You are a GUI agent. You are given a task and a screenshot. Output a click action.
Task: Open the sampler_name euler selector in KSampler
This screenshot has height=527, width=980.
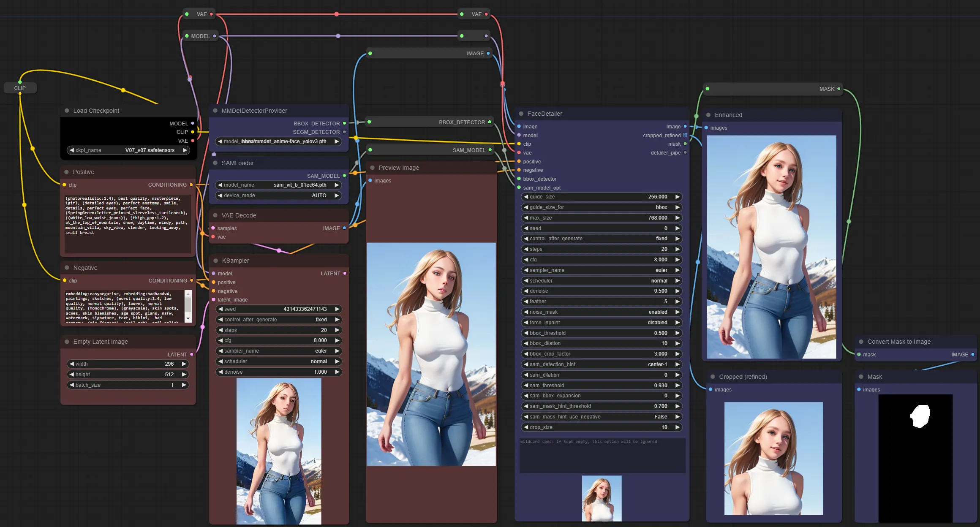coord(278,350)
